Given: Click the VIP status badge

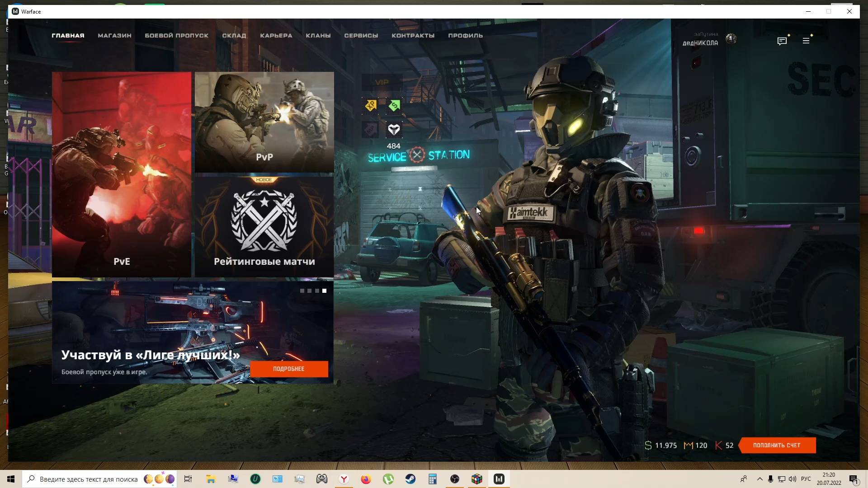Looking at the screenshot, I should (x=382, y=82).
